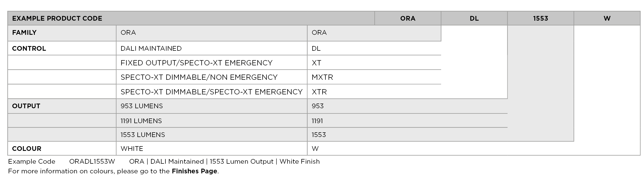Click the COLOUR row label
The image size is (644, 182).
(27, 149)
